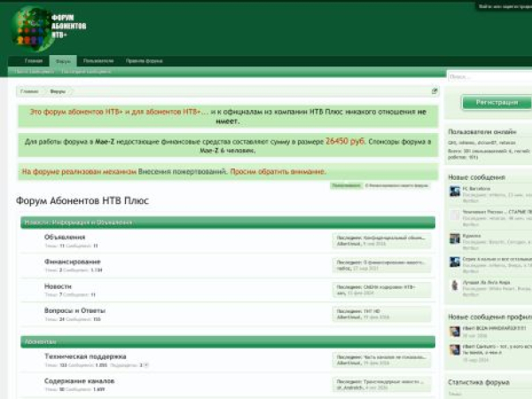Click the 26450 руб amount link

click(345, 141)
